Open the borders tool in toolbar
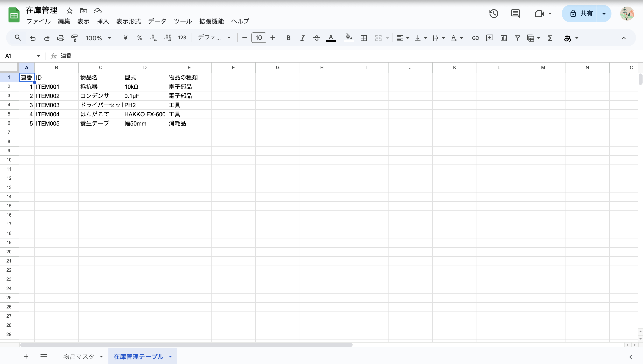Screen dimensions: 643x364 click(x=363, y=38)
